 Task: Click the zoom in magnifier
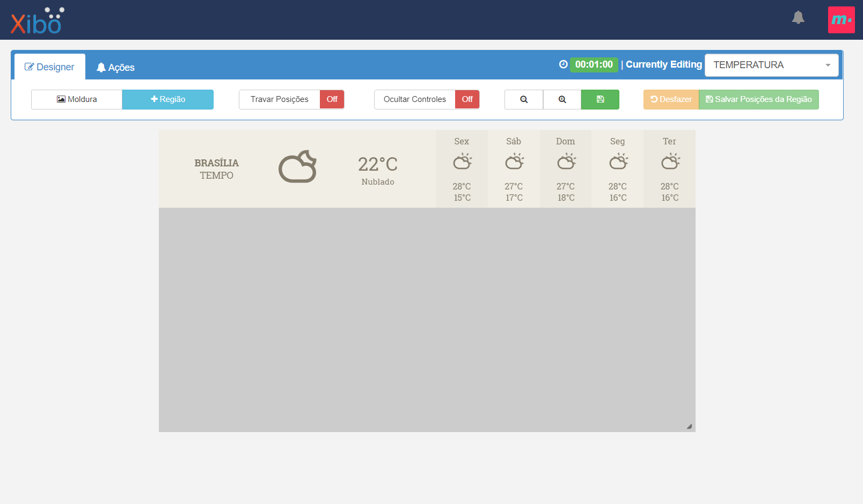point(562,99)
